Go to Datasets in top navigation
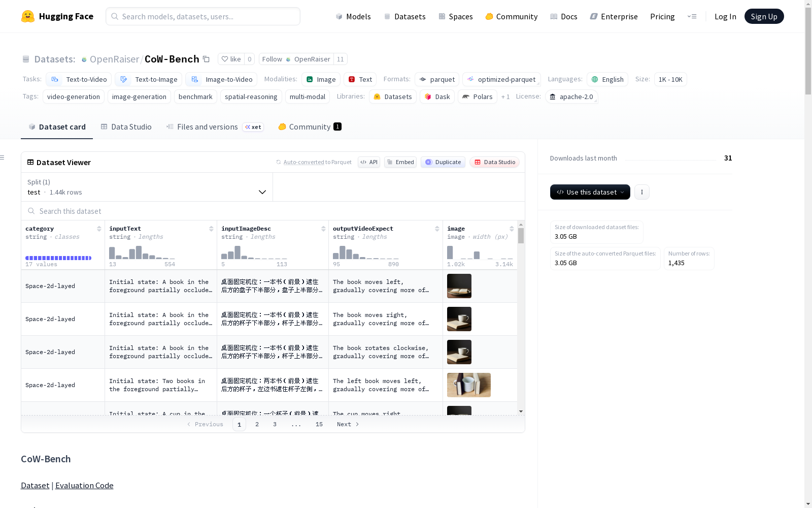 [404, 16]
